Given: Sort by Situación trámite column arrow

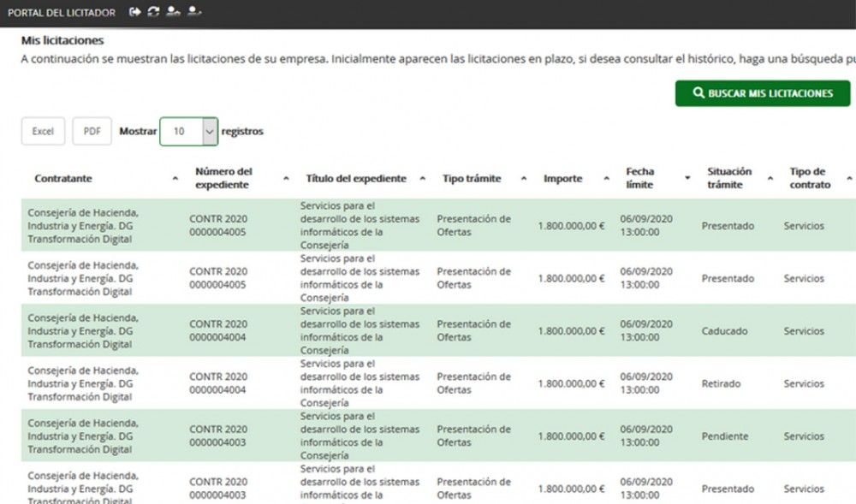Looking at the screenshot, I should [770, 178].
